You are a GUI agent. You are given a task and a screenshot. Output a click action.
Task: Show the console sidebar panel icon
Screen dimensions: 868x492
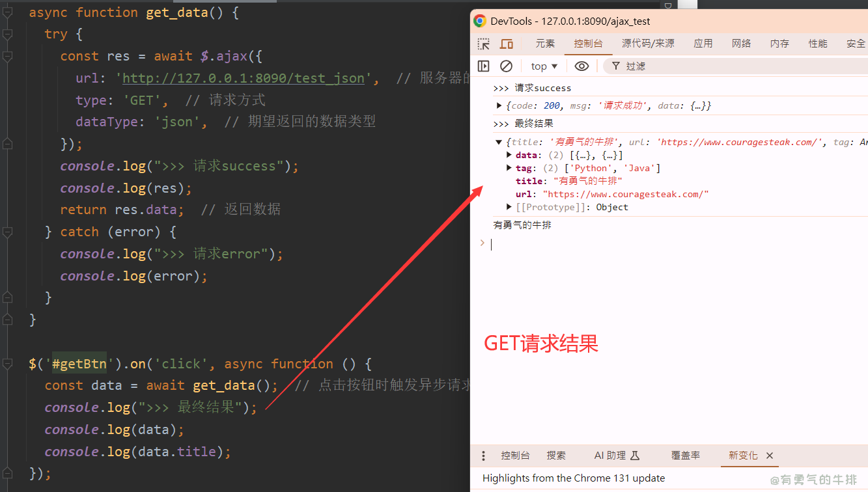[483, 66]
